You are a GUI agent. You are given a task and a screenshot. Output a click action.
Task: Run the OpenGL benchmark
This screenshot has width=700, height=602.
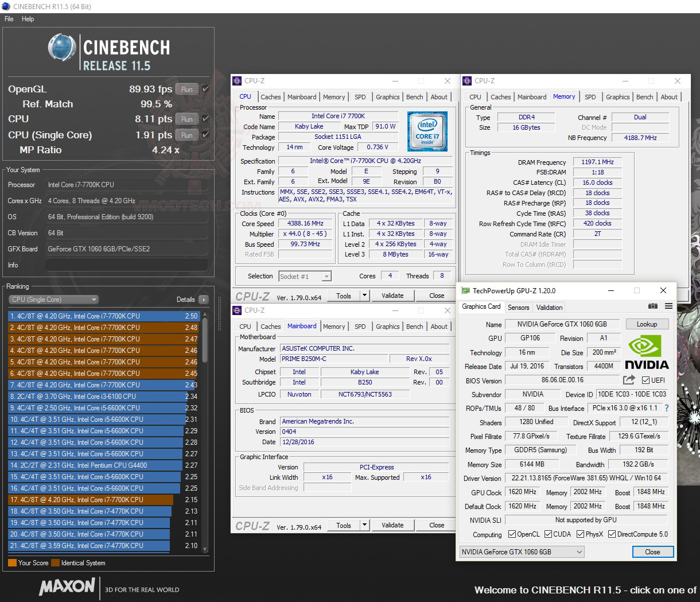pyautogui.click(x=187, y=89)
